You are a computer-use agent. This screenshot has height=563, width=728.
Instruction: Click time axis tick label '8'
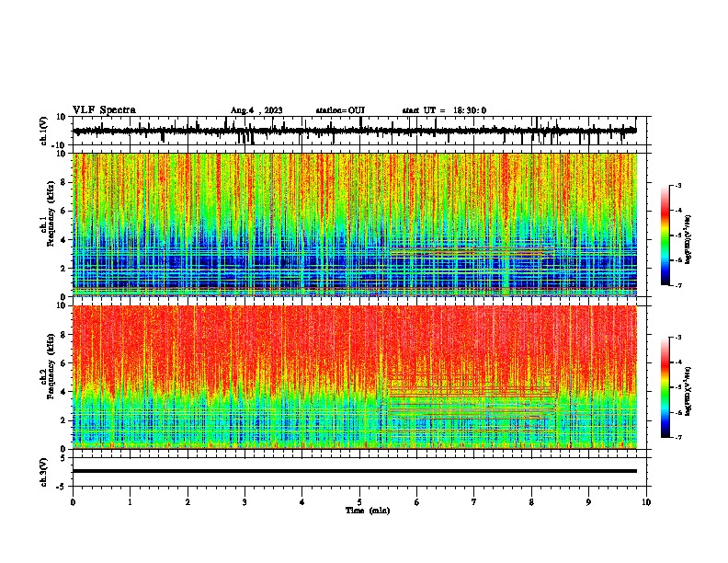[x=531, y=502]
